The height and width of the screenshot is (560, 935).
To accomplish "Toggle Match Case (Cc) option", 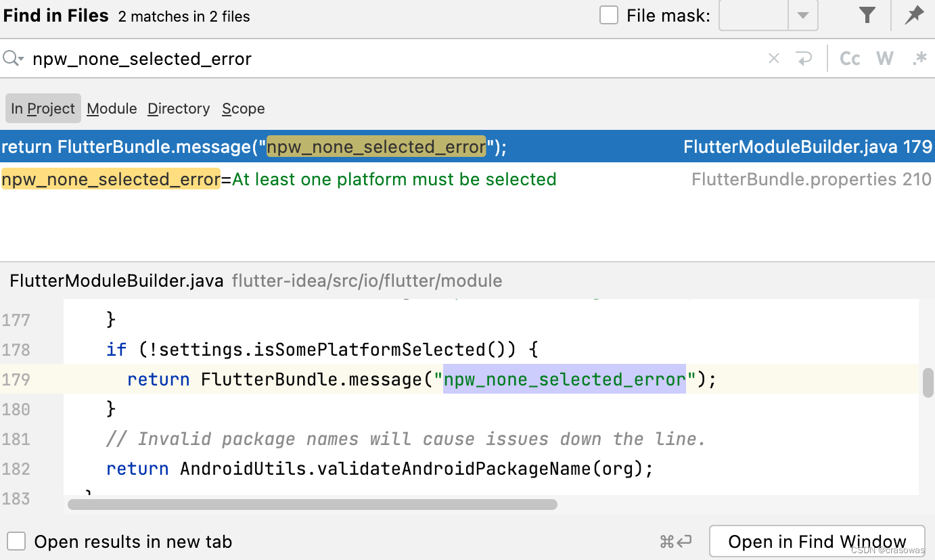I will [850, 59].
